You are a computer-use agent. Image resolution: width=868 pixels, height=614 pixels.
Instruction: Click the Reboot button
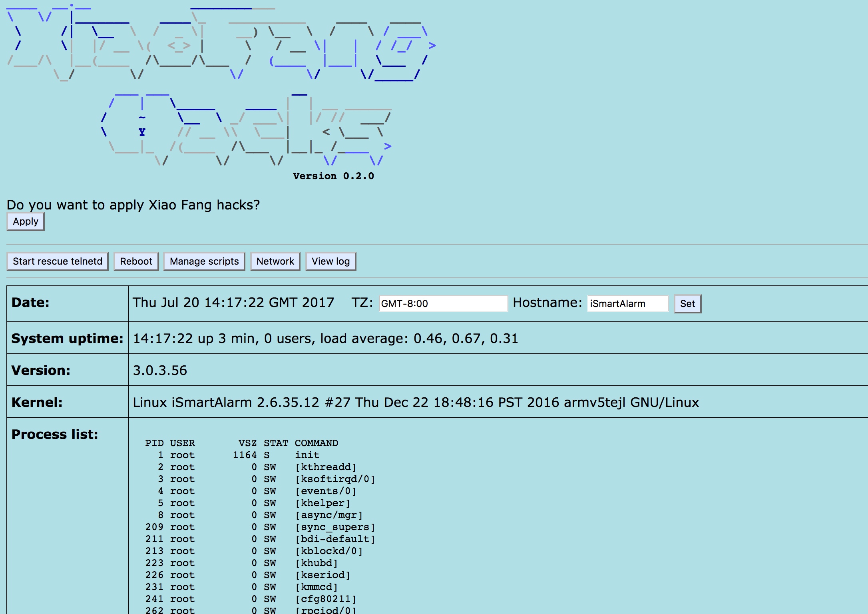click(136, 261)
